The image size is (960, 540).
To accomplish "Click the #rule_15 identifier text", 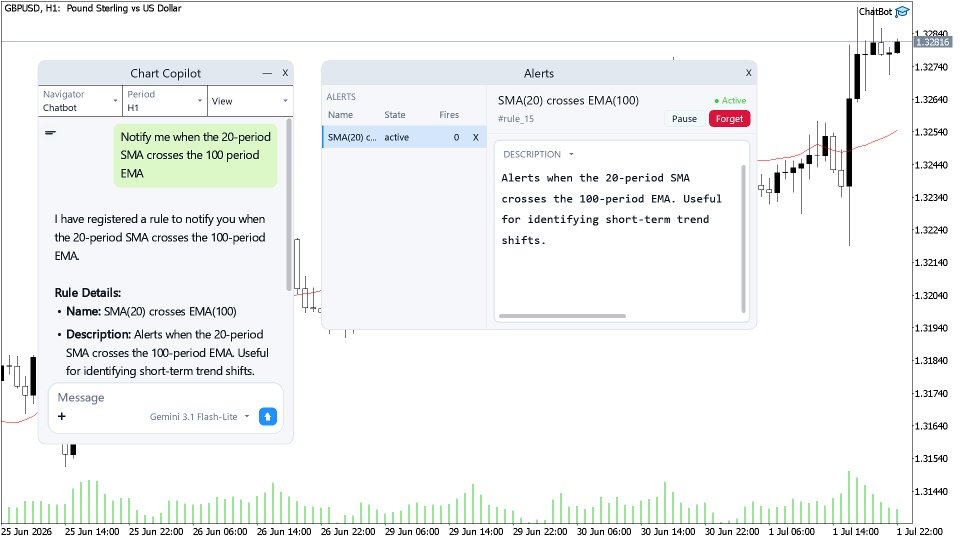I will coord(516,119).
